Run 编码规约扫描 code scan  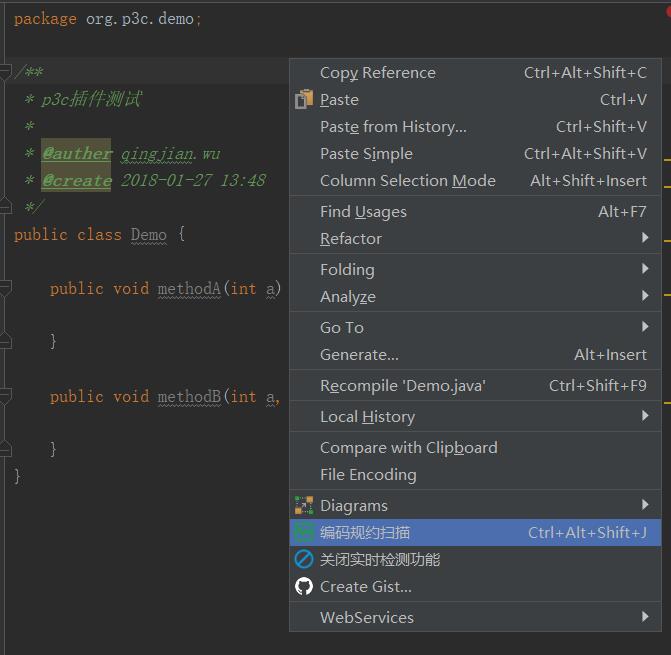(x=475, y=533)
